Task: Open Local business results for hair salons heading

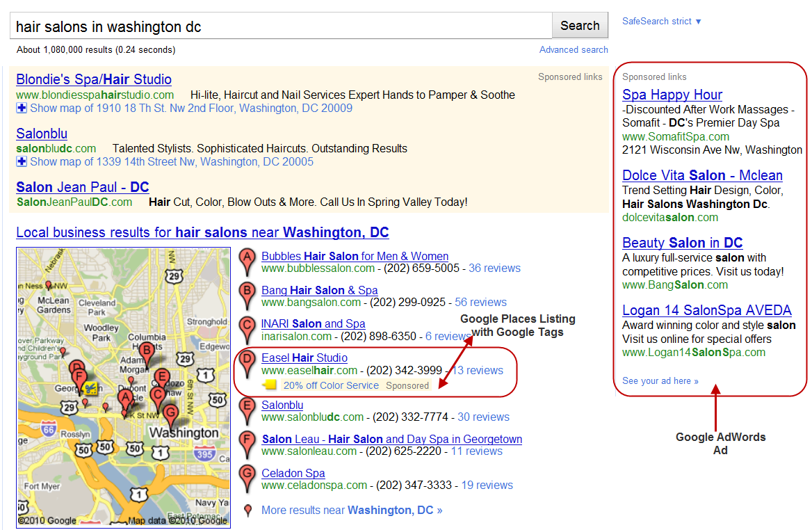Action: (202, 232)
